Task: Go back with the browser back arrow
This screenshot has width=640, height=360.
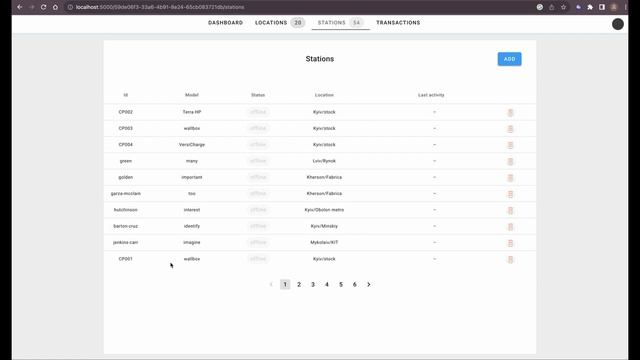Action: click(20, 7)
